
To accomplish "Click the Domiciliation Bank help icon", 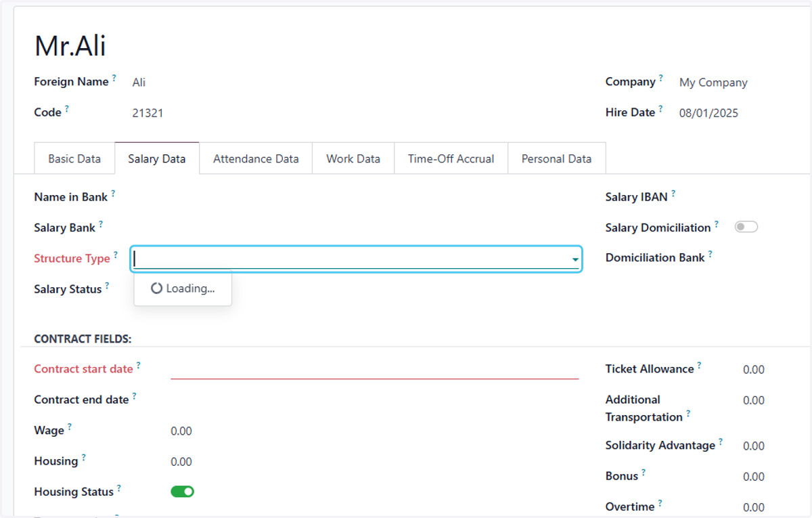I will coord(710,255).
